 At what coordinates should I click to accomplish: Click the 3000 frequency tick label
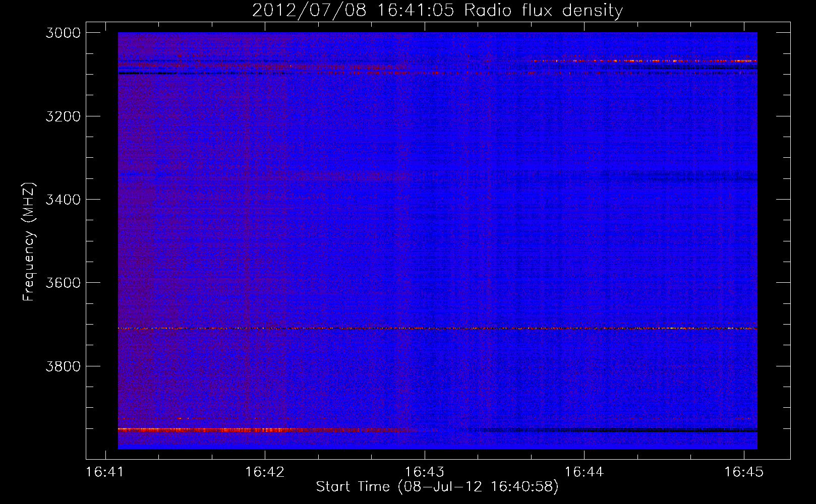63,33
